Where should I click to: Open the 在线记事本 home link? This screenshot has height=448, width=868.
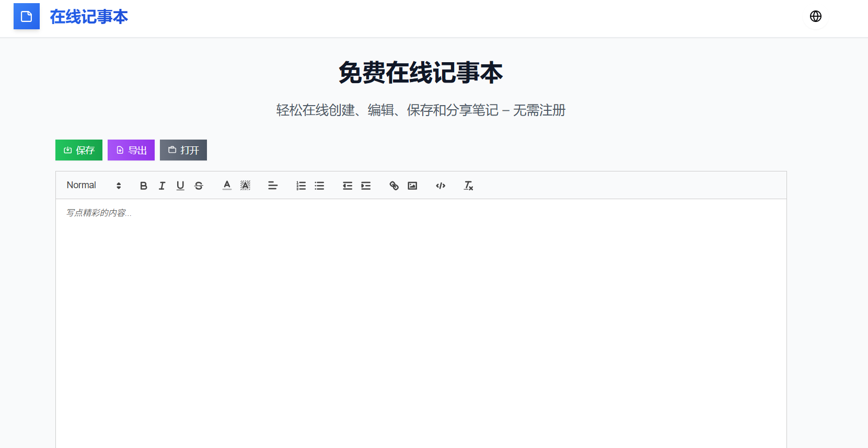click(89, 17)
